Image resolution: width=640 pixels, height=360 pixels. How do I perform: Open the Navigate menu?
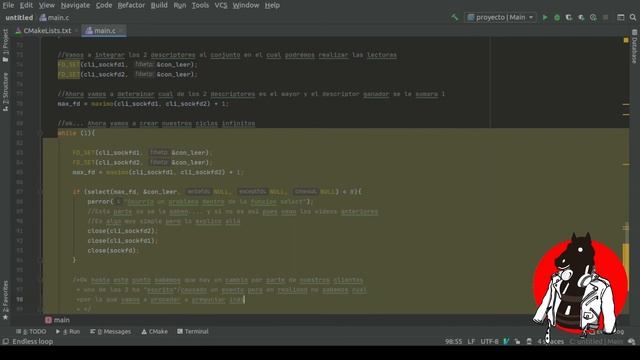[x=75, y=5]
